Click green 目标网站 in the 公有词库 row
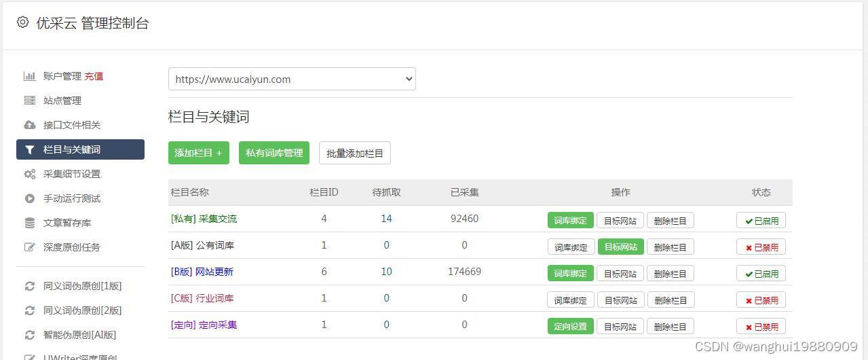The height and width of the screenshot is (360, 868). coord(621,247)
